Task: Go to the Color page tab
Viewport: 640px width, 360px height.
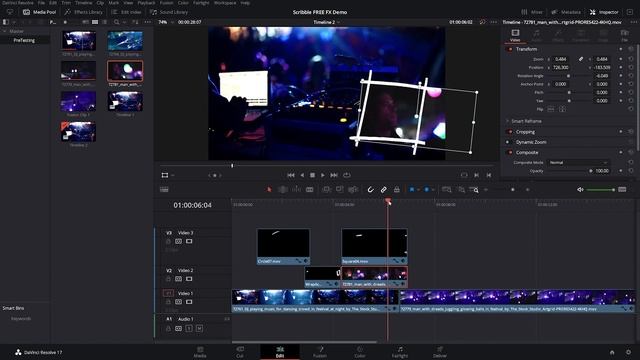Action: coord(360,352)
